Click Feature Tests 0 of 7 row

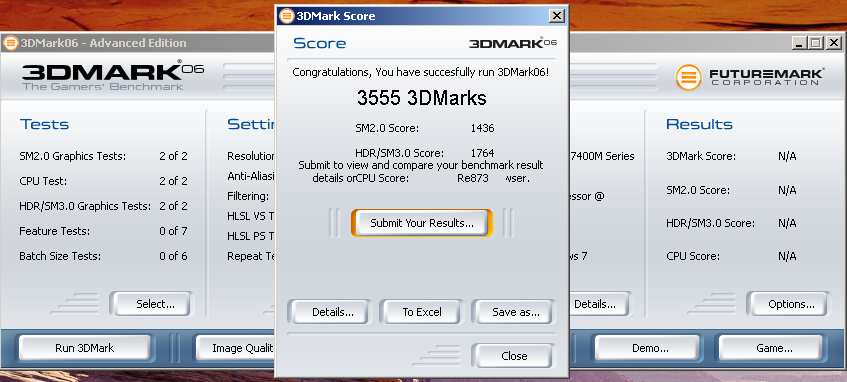(103, 231)
